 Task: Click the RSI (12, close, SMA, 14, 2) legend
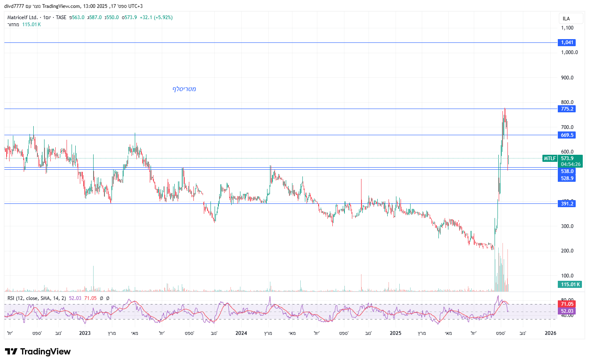tap(37, 298)
